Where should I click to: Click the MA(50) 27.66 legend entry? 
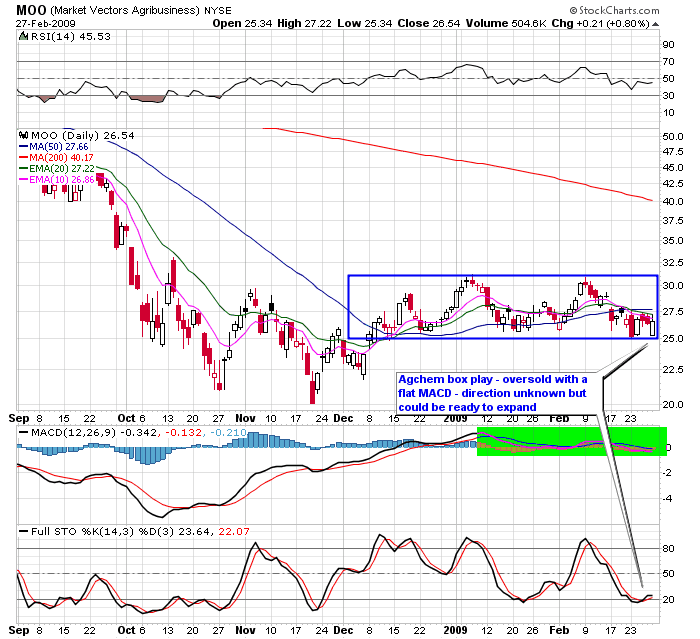(x=54, y=146)
